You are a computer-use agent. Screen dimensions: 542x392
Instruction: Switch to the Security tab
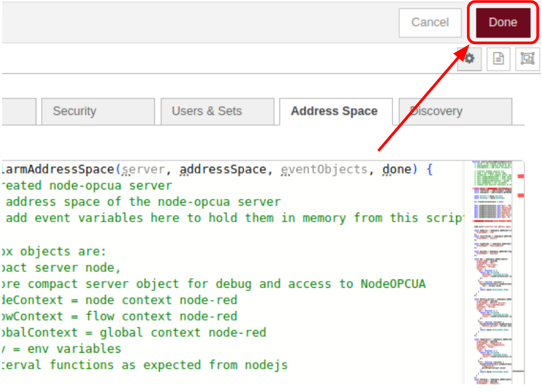98,111
